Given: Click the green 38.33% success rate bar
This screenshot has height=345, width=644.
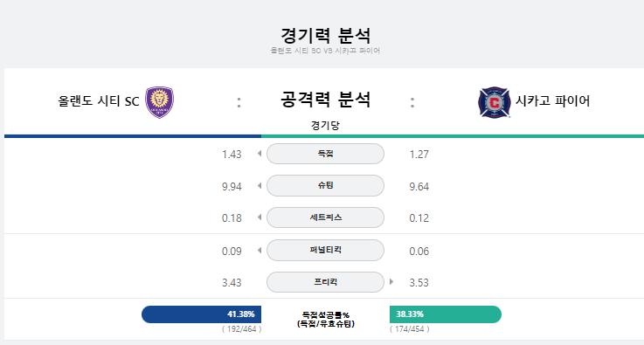Looking at the screenshot, I should 446,314.
